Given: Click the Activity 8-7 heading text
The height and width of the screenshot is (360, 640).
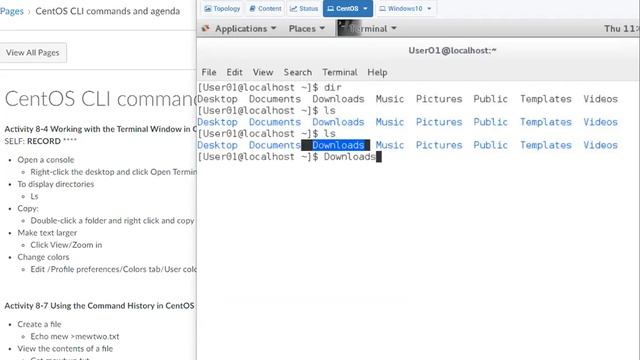Looking at the screenshot, I should point(99,306).
